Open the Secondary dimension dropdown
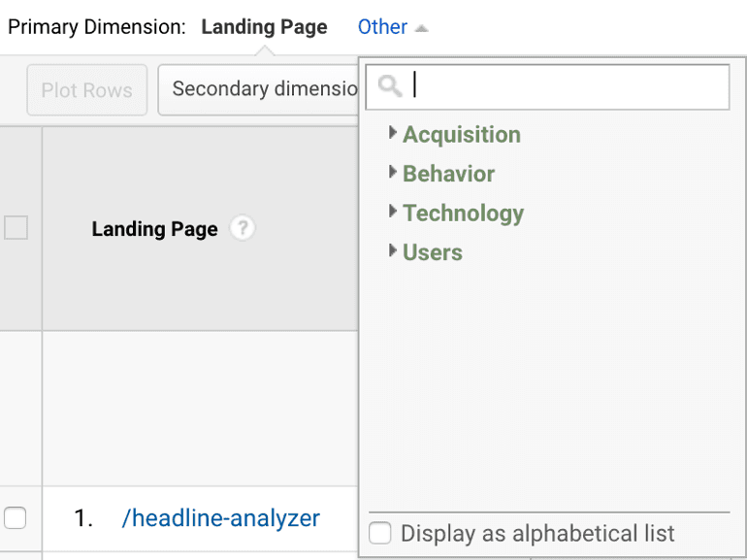This screenshot has width=747, height=560. pyautogui.click(x=258, y=89)
